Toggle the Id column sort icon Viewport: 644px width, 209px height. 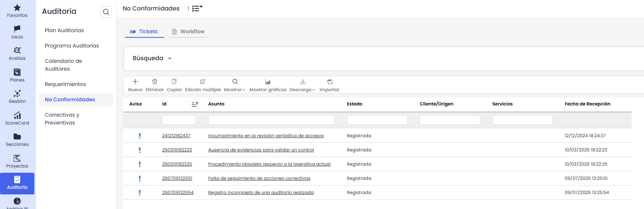point(195,104)
